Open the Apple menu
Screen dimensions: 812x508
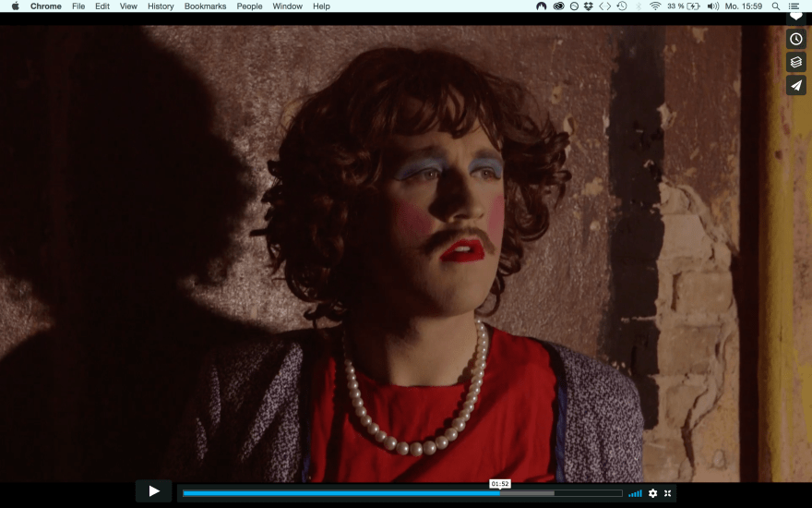point(15,6)
